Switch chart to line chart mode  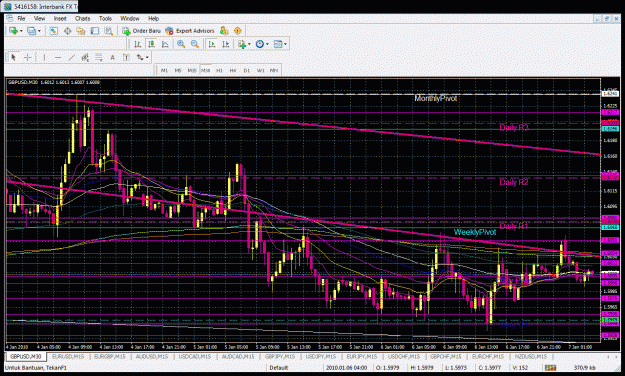(x=165, y=44)
